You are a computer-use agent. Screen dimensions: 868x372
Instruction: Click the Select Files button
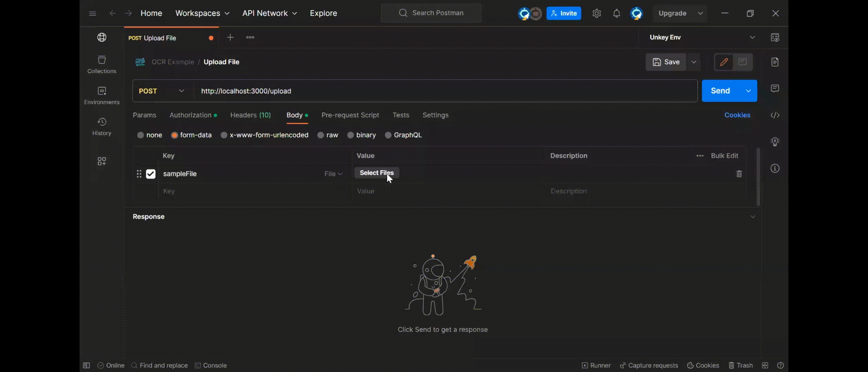(x=376, y=173)
